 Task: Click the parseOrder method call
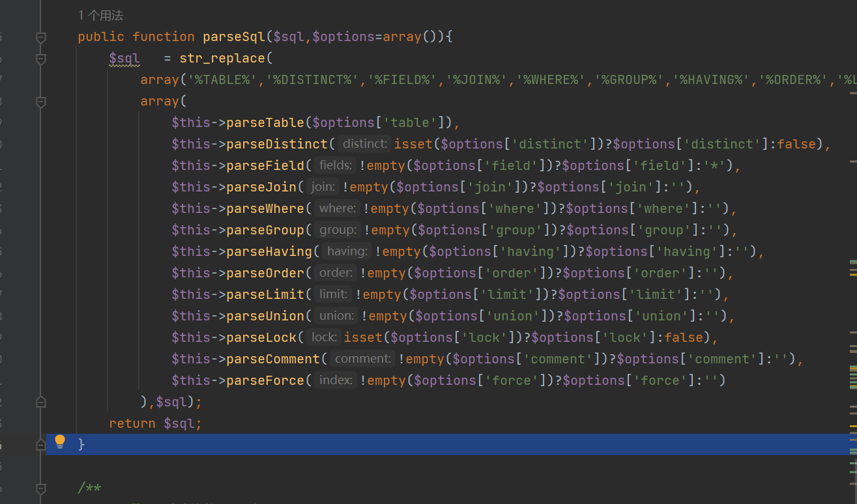pos(265,273)
